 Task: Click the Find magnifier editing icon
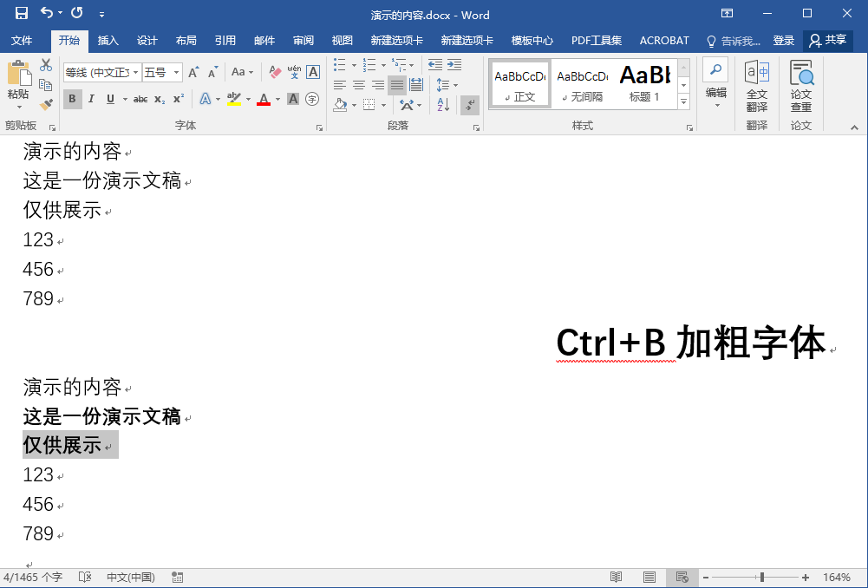[x=715, y=70]
